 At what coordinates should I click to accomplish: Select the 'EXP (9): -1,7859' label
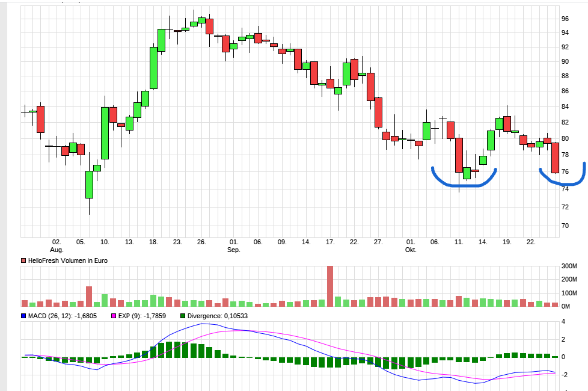[x=142, y=316]
